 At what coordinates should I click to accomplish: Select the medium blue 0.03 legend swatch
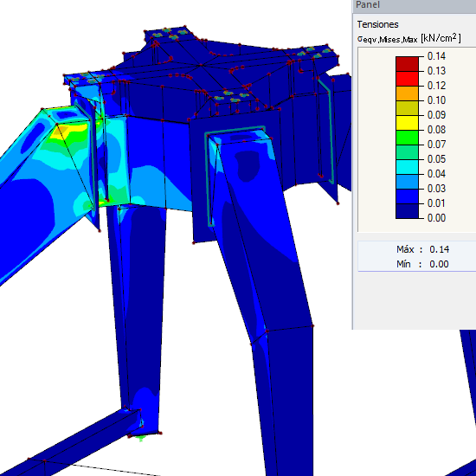coord(407,196)
